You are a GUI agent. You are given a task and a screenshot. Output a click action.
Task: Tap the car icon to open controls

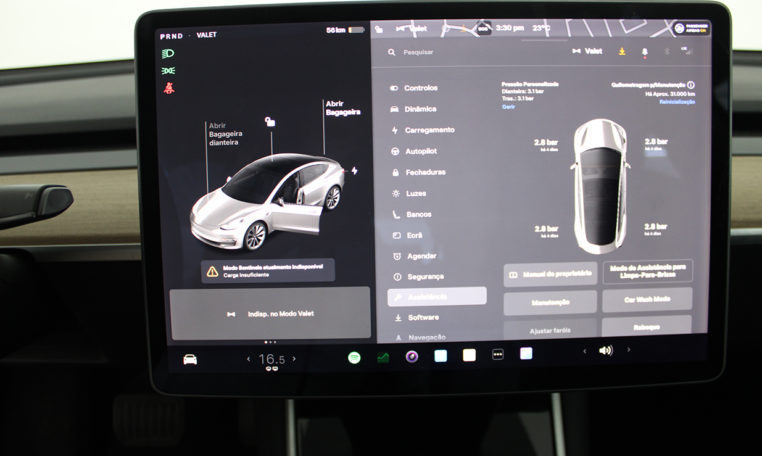point(190,359)
